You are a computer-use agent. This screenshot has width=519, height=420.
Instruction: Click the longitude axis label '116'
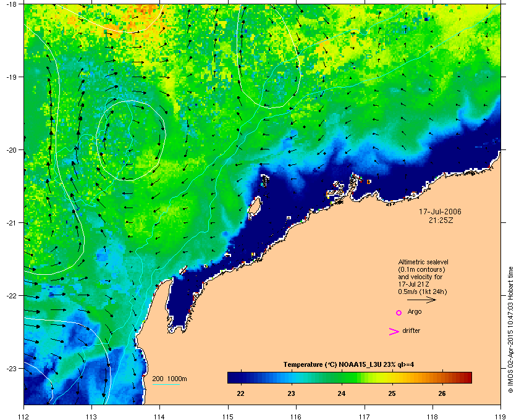coord(296,416)
